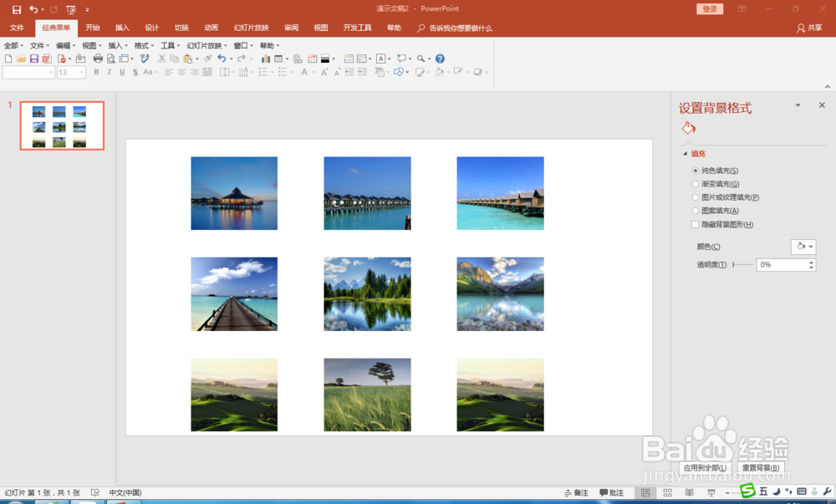Open the font size 13 dropdown
The width and height of the screenshot is (836, 504).
82,72
